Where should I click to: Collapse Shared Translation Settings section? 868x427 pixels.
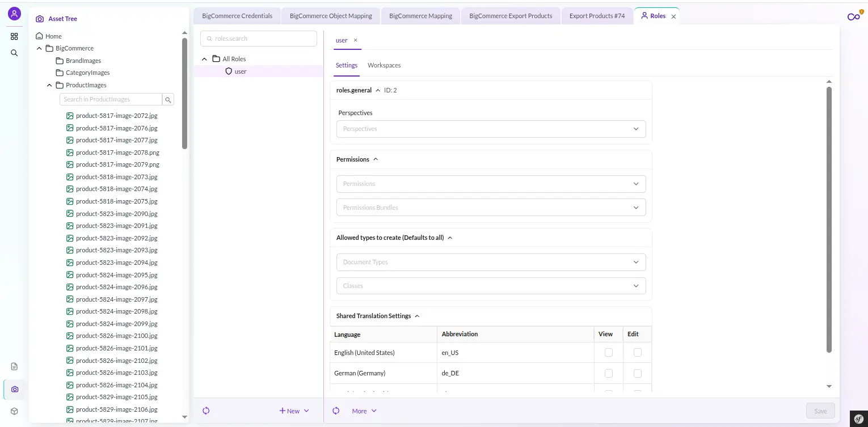pos(417,316)
